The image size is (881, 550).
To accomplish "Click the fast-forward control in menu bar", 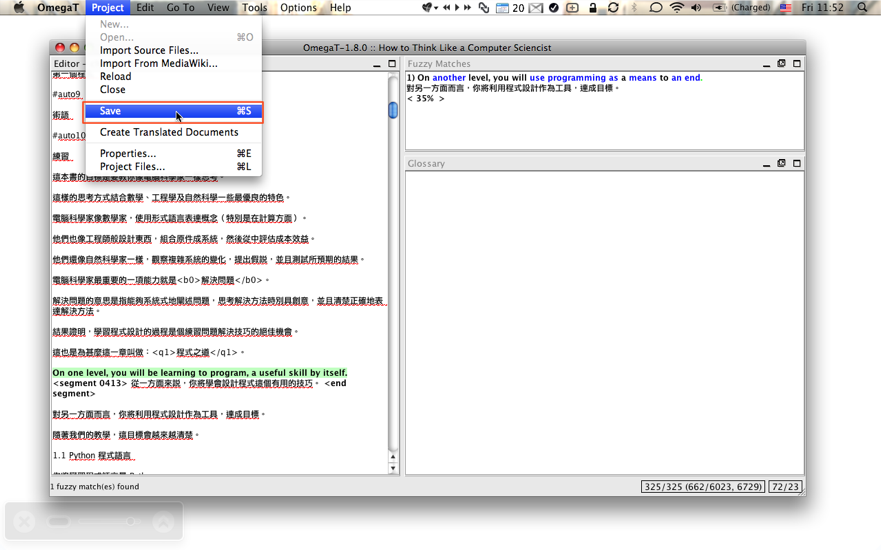I will point(467,7).
